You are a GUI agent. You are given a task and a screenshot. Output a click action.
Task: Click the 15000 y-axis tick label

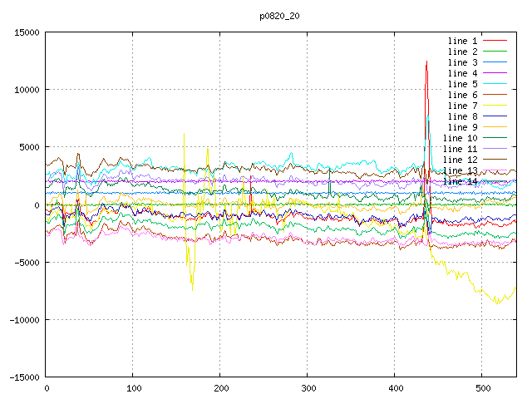click(24, 32)
